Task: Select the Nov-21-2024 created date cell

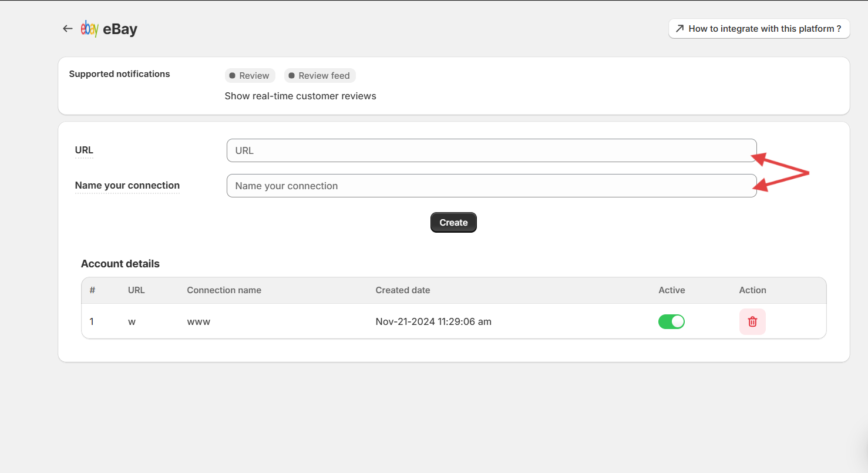Action: click(x=433, y=321)
